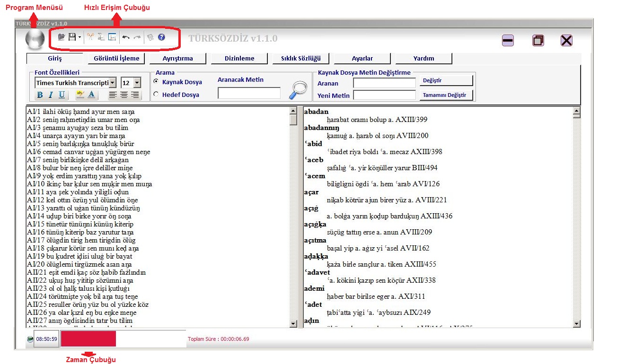This screenshot has width=617, height=364.
Task: Open help with the blue question mark icon
Action: tap(161, 37)
